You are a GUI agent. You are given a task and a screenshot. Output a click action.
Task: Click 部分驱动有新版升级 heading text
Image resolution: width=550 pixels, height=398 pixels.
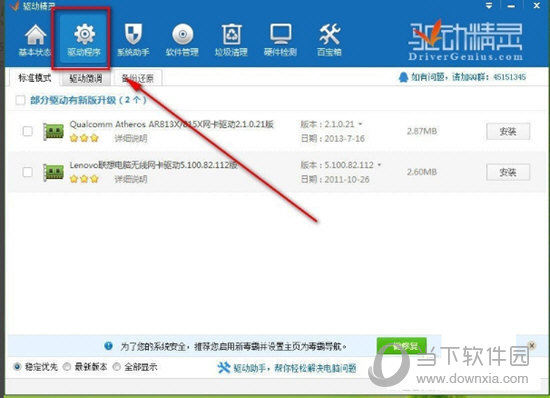click(88, 100)
